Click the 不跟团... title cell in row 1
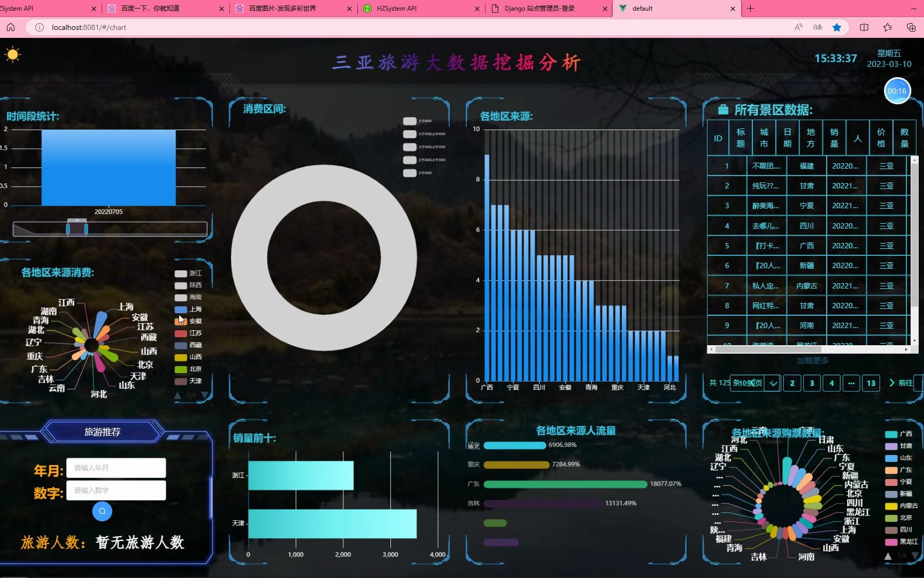 (x=766, y=166)
